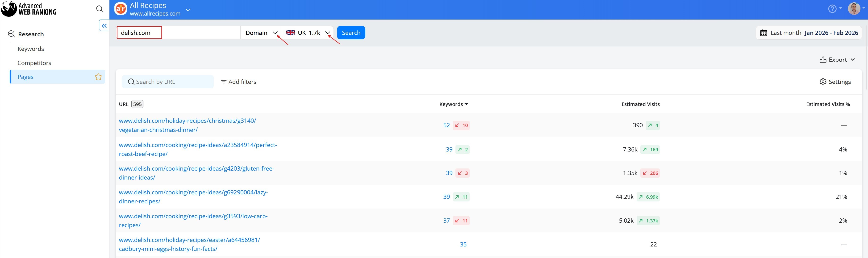Collapse the sidebar with double-chevron button
The image size is (868, 258).
(x=104, y=26)
